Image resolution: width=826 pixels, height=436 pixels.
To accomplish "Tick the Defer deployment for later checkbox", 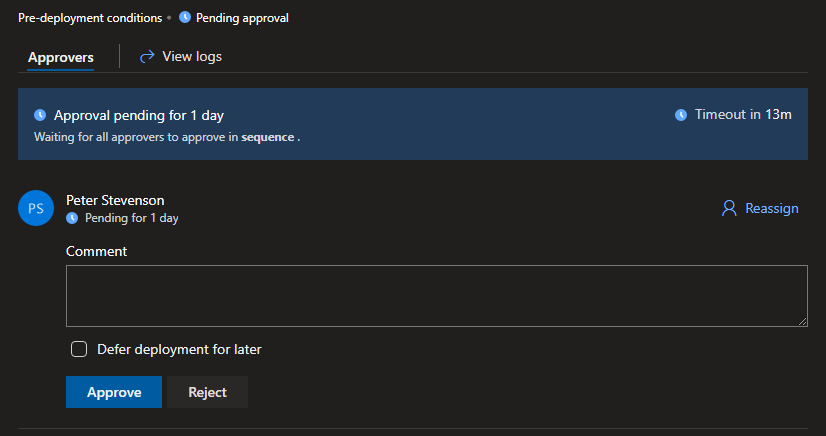I will 79,349.
